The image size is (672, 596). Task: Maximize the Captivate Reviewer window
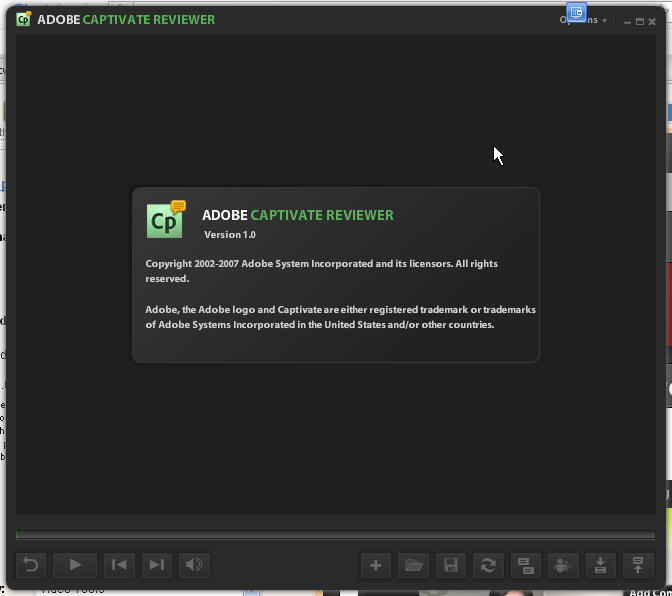coord(640,21)
